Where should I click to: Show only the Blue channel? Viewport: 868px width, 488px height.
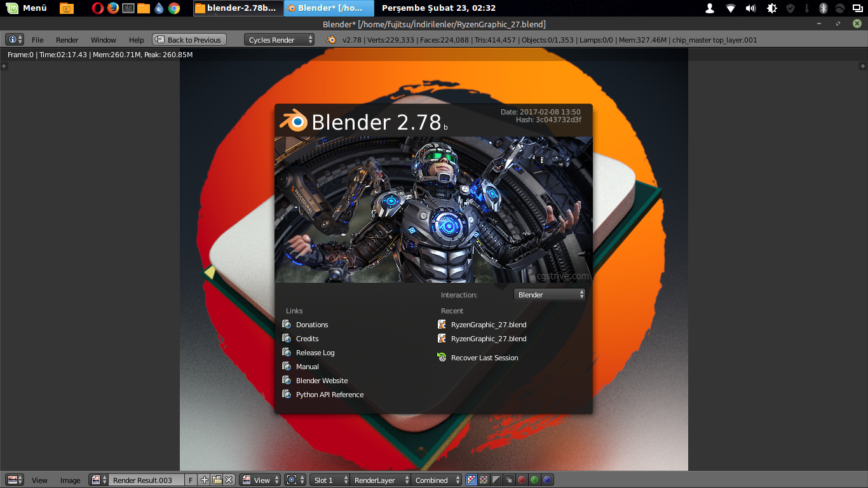tap(547, 480)
